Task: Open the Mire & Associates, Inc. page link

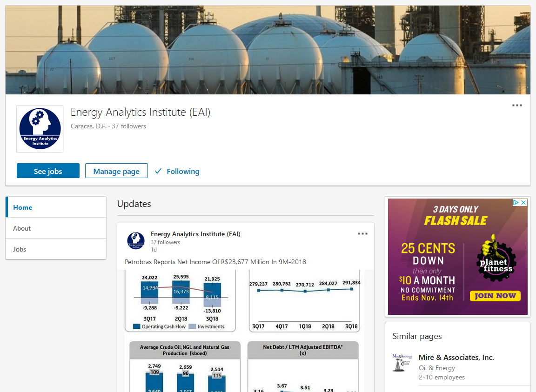Action: pyautogui.click(x=456, y=357)
